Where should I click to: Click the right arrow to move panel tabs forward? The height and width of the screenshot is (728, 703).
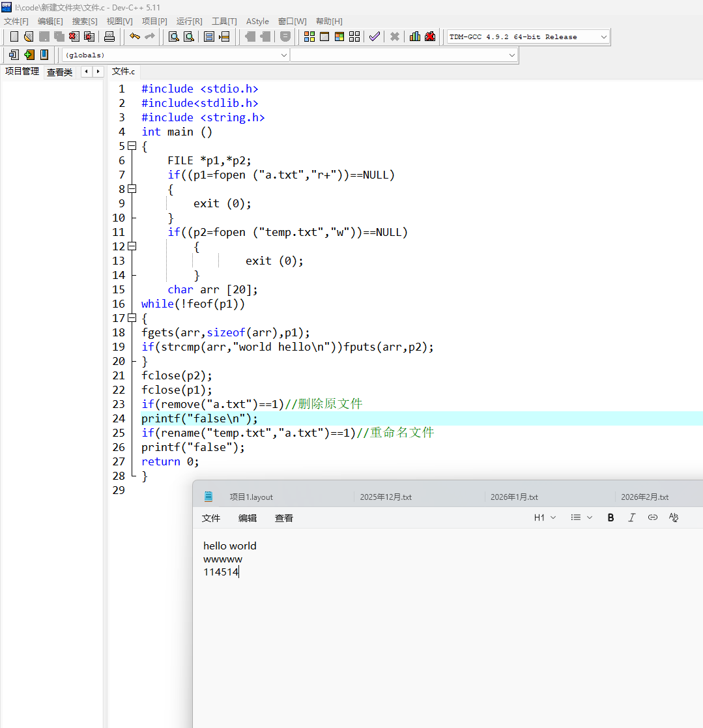click(98, 72)
